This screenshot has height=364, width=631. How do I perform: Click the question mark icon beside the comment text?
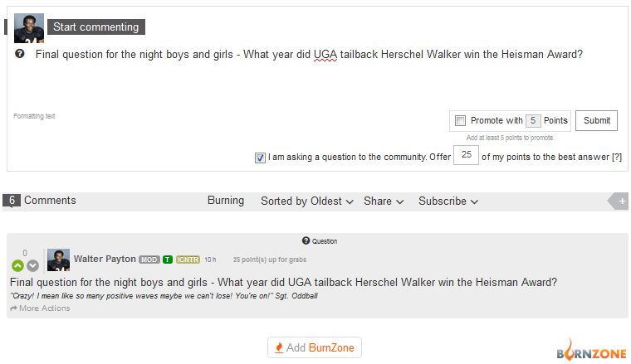[x=19, y=54]
